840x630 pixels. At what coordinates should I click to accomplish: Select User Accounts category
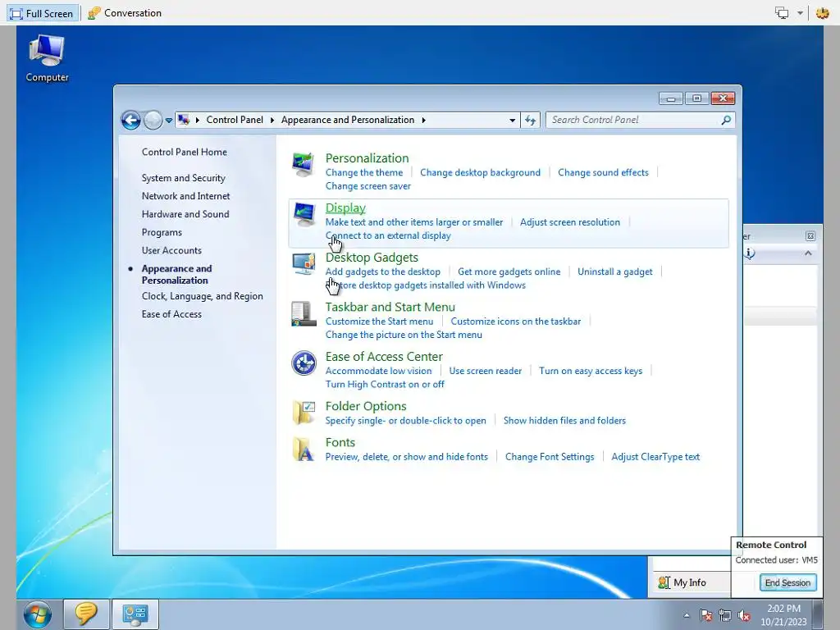(x=171, y=250)
